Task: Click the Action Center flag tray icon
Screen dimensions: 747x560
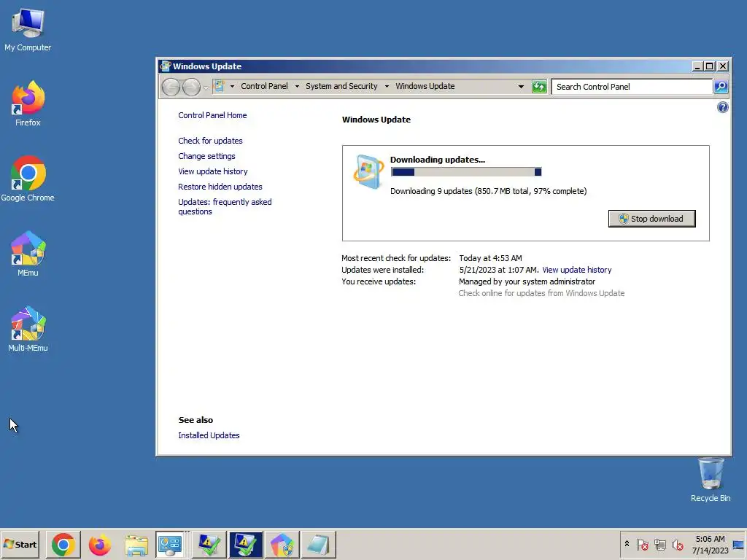Action: 642,544
